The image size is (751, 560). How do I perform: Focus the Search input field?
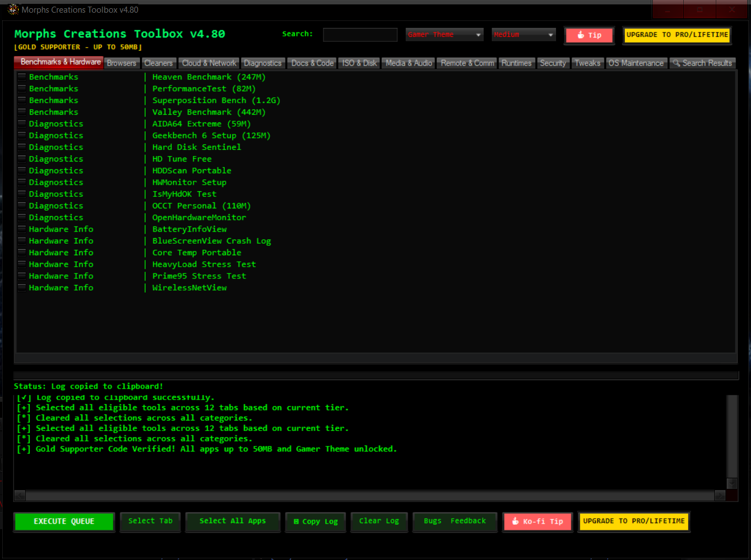[x=360, y=35]
